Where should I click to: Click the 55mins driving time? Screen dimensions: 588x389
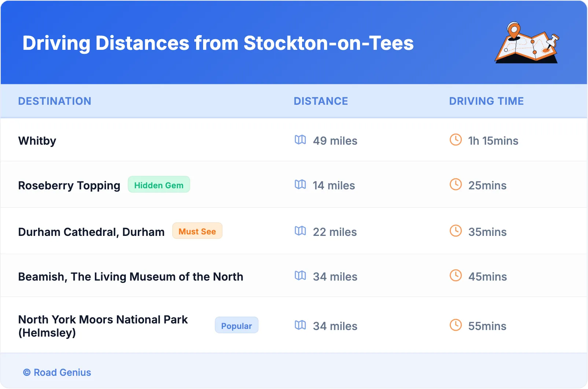pyautogui.click(x=487, y=326)
